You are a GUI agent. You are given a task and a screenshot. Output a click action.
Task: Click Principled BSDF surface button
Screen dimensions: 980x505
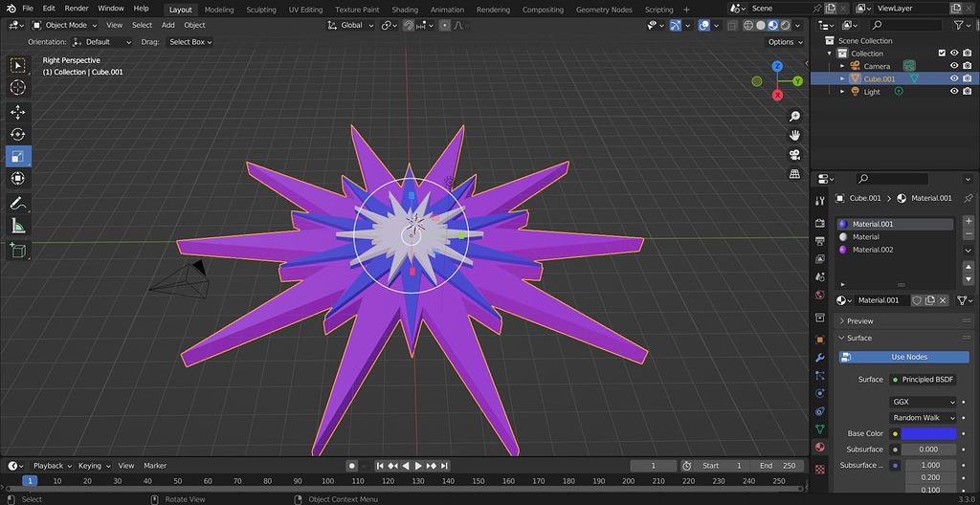[x=923, y=380]
